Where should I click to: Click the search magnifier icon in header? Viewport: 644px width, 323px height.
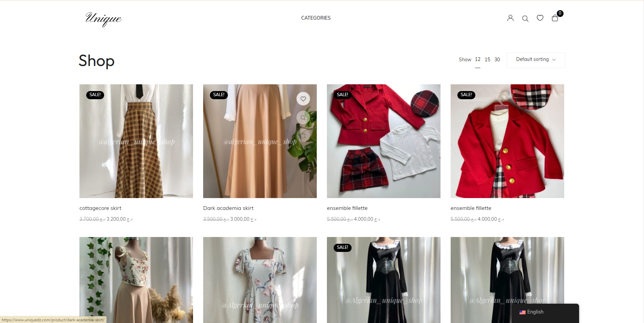525,19
